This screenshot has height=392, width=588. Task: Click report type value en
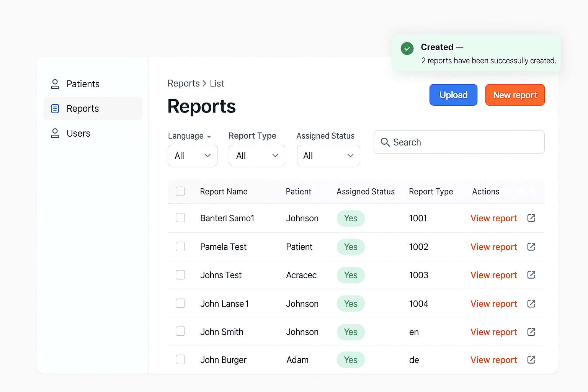click(414, 332)
